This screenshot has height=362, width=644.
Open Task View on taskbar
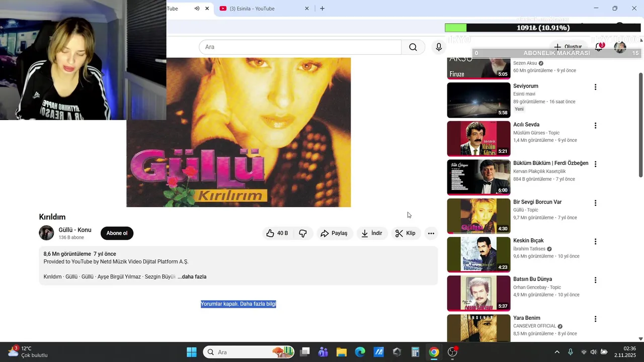click(x=305, y=352)
